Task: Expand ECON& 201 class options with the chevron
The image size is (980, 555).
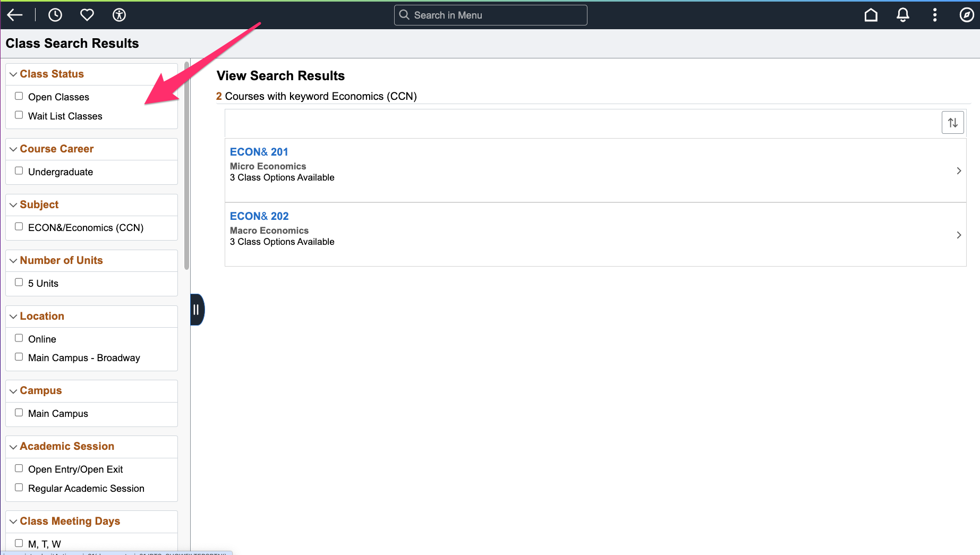Action: (959, 171)
